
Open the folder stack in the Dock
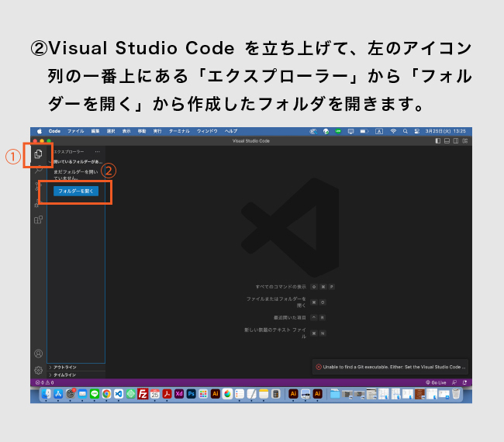click(335, 393)
